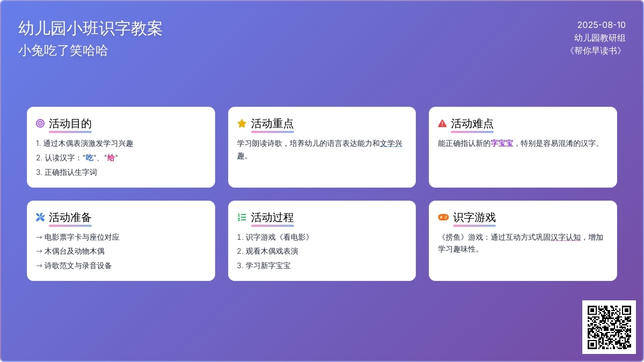
Task: Click the tools icon beside 活动准备
Action: 40,217
